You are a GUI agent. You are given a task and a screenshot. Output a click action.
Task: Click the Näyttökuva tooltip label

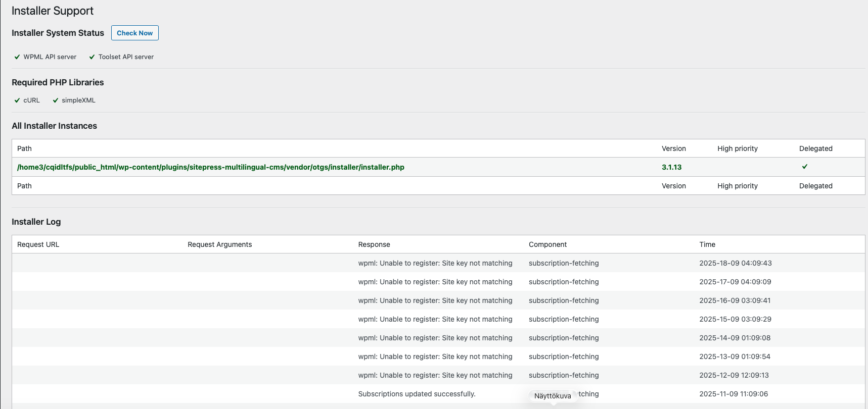coord(552,396)
